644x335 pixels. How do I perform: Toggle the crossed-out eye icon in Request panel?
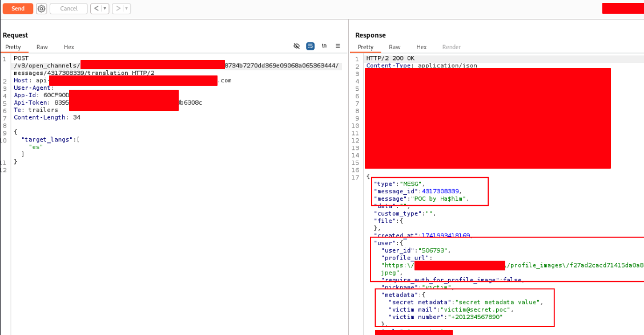pyautogui.click(x=296, y=46)
